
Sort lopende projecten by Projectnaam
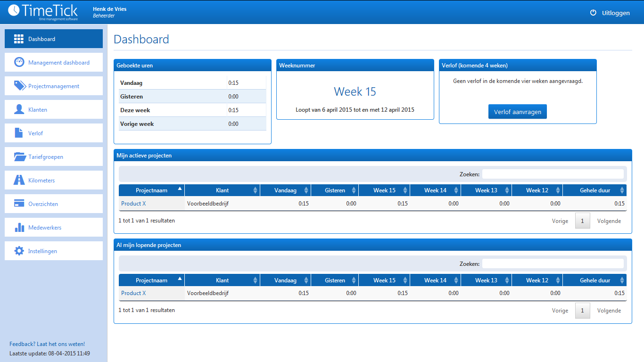[x=151, y=280]
